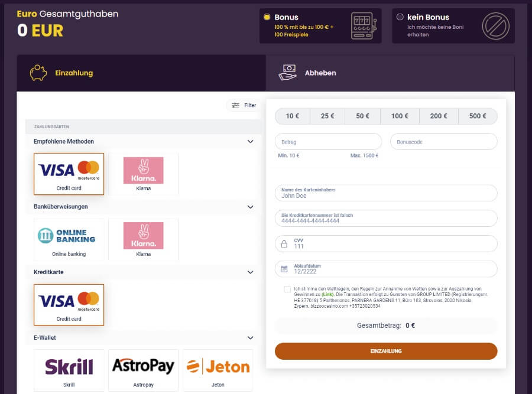The image size is (532, 394).
Task: Click the CVV input field
Action: 386,244
